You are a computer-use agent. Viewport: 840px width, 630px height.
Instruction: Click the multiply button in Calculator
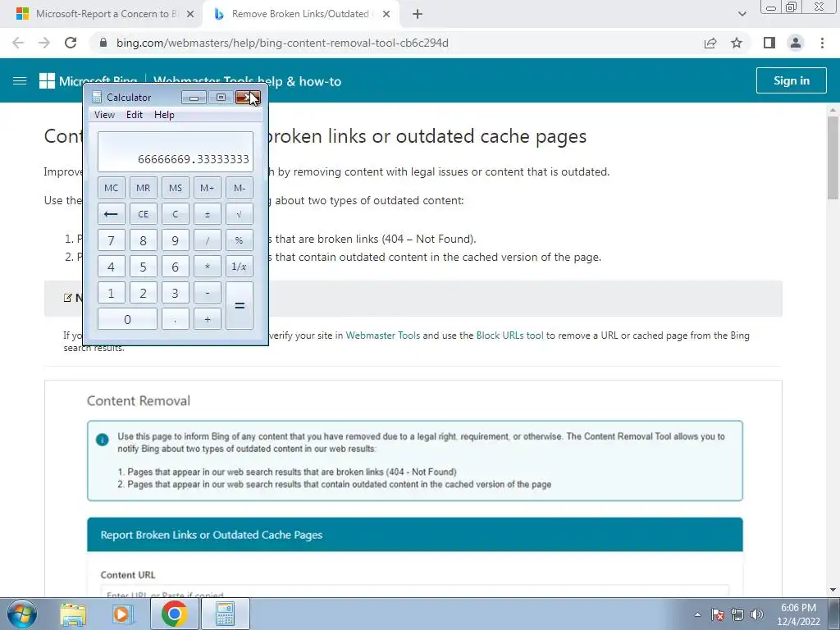click(x=207, y=267)
